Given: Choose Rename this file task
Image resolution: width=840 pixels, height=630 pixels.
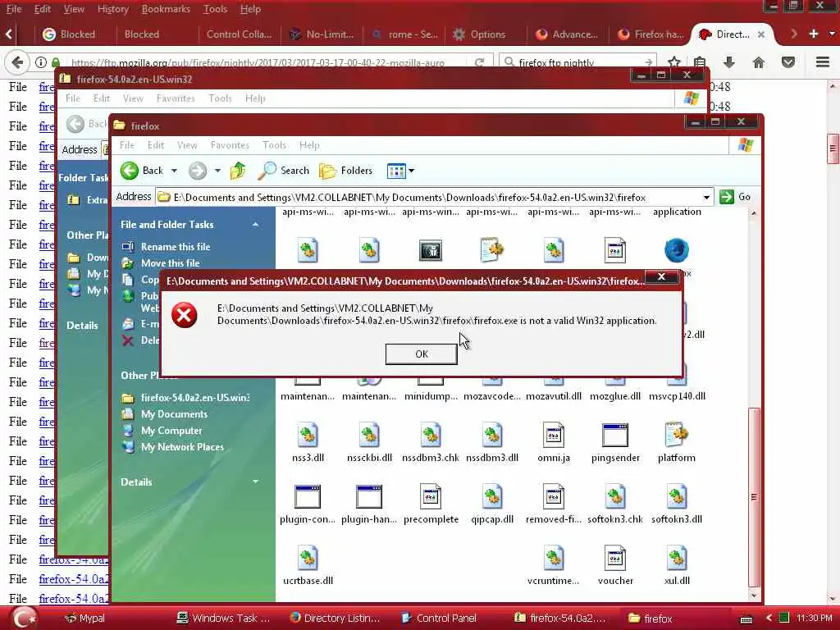Looking at the screenshot, I should 176,247.
